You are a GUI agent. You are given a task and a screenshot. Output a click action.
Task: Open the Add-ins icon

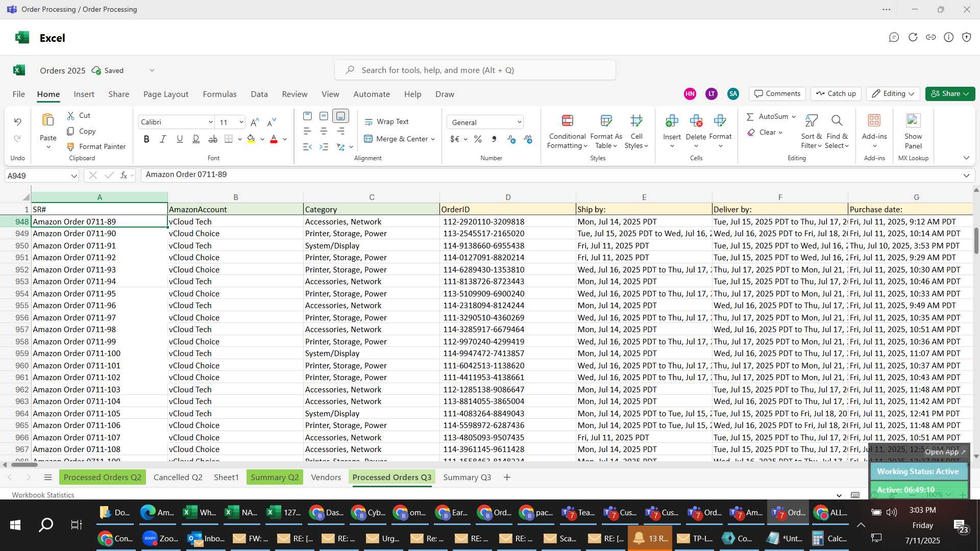(874, 121)
